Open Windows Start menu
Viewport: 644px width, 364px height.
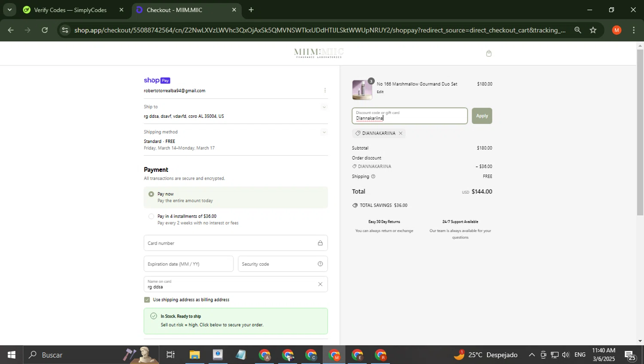[12, 355]
